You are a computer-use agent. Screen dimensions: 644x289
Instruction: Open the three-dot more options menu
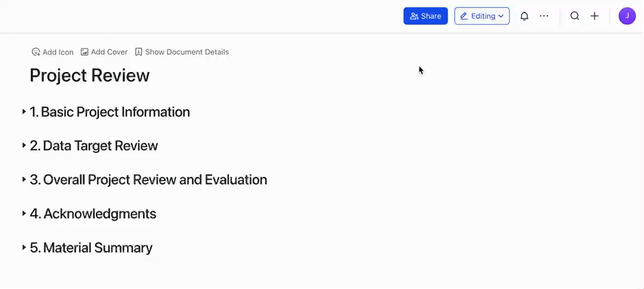544,16
